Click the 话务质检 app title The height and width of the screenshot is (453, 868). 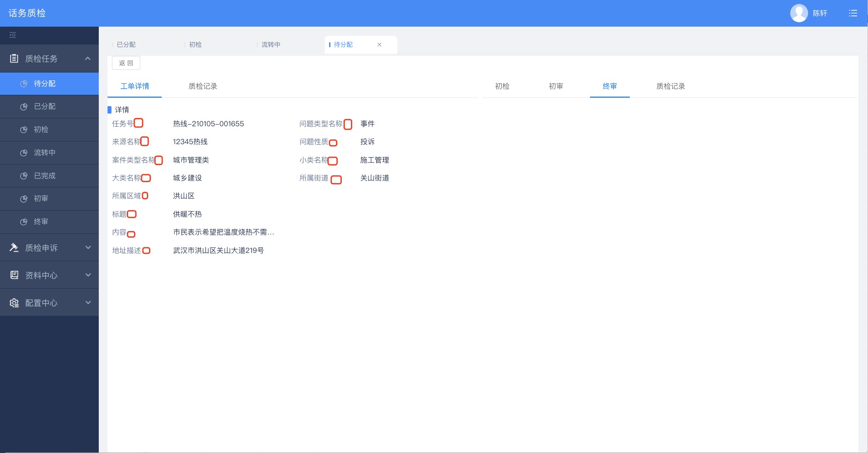point(27,13)
